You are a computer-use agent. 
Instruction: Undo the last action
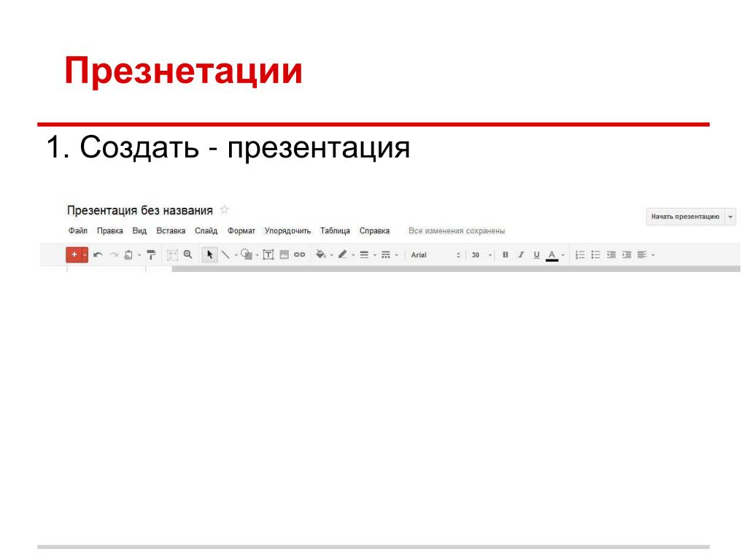[98, 254]
